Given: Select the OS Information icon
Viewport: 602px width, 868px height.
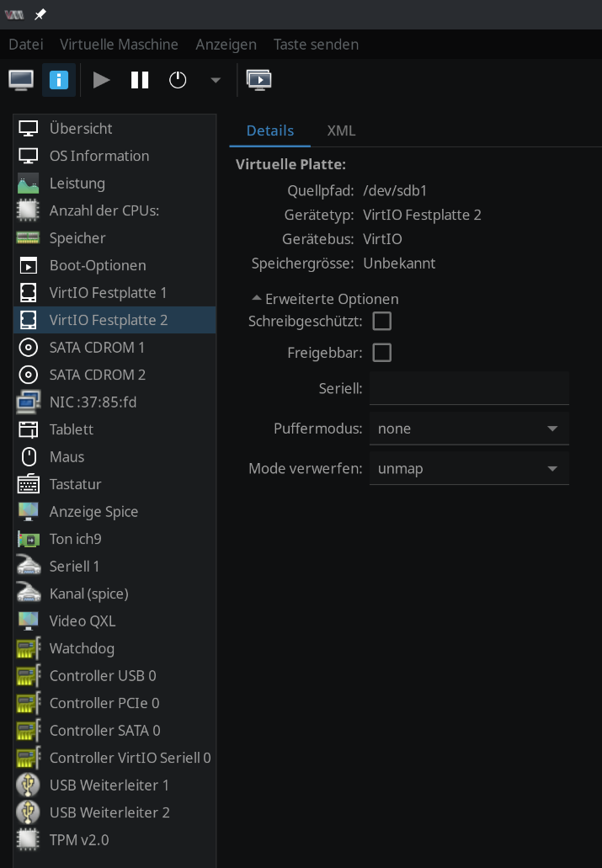Looking at the screenshot, I should [x=29, y=156].
